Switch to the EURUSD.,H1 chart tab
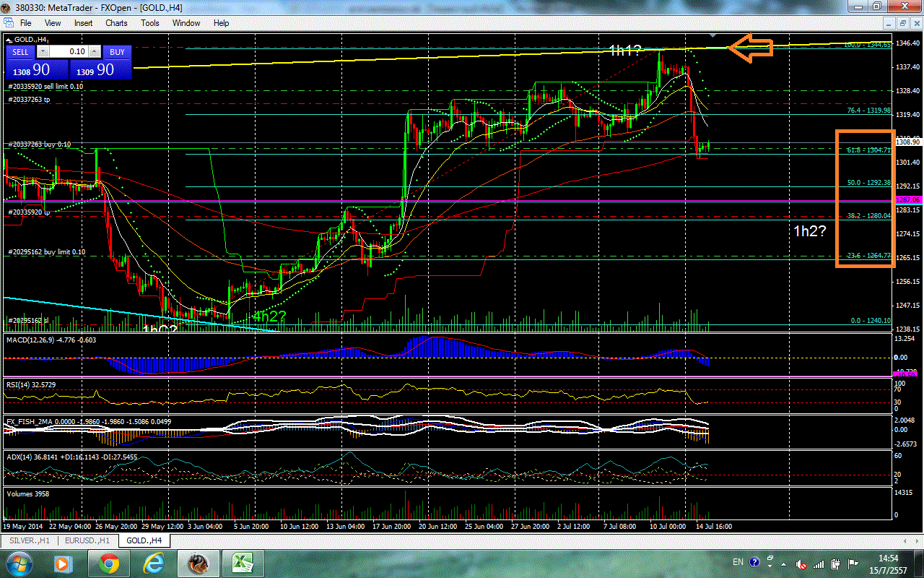This screenshot has height=578, width=924. click(86, 540)
